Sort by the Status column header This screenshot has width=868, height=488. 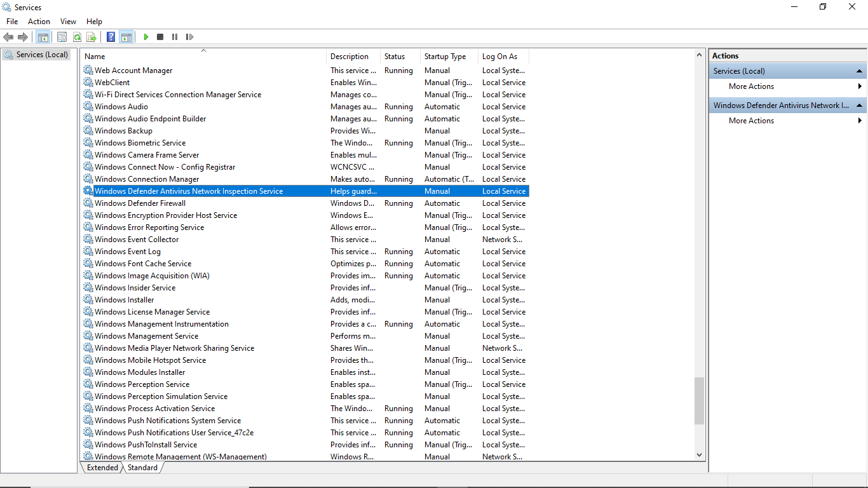tap(400, 57)
